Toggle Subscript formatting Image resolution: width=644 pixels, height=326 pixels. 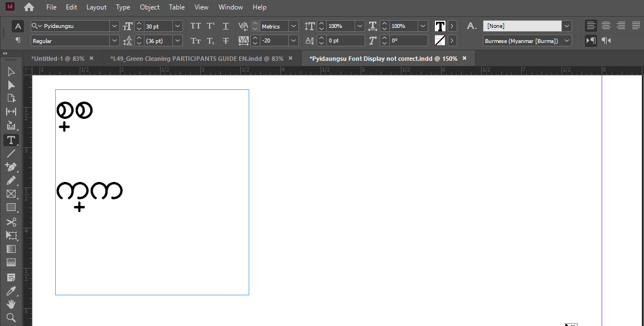click(x=211, y=41)
